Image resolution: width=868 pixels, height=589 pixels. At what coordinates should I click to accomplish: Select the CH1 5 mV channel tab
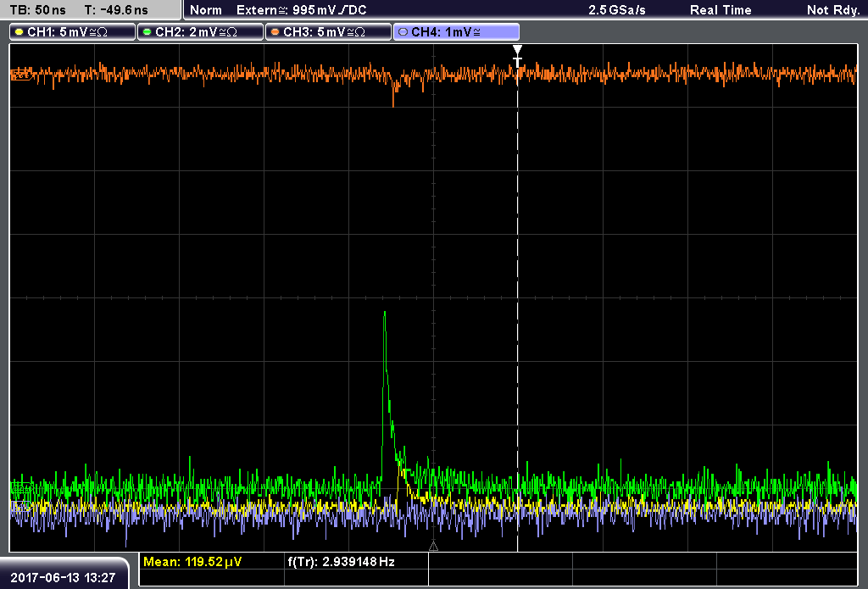click(x=73, y=32)
